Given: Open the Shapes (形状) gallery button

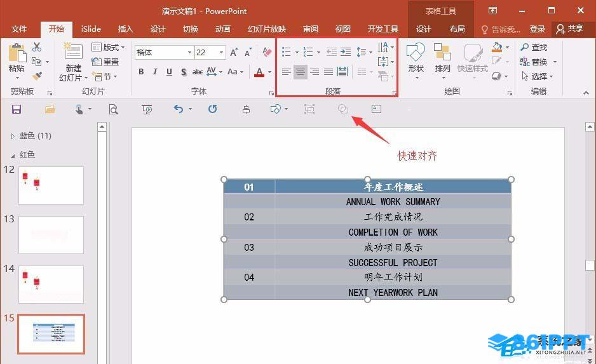Looking at the screenshot, I should tap(416, 60).
